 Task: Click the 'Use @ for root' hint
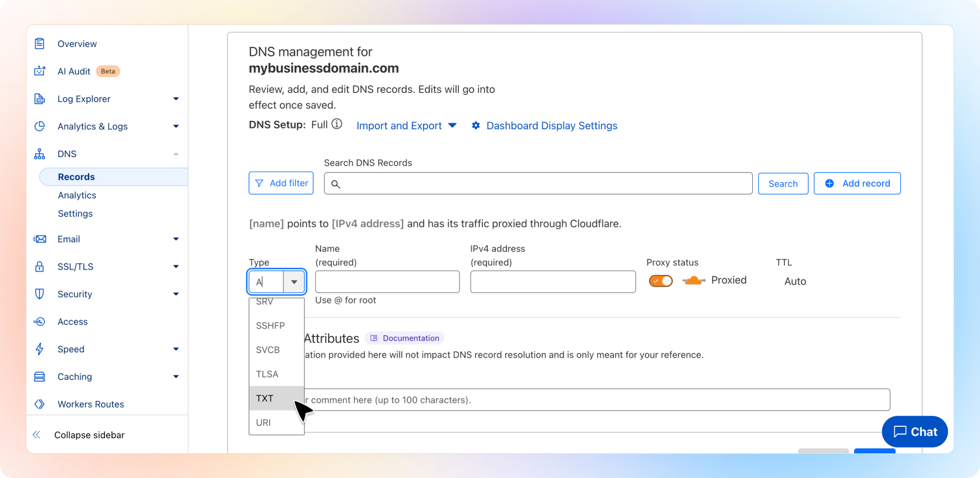coord(346,300)
